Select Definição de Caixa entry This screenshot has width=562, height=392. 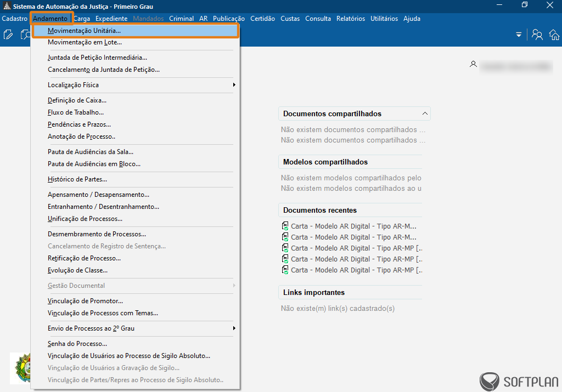[136, 100]
